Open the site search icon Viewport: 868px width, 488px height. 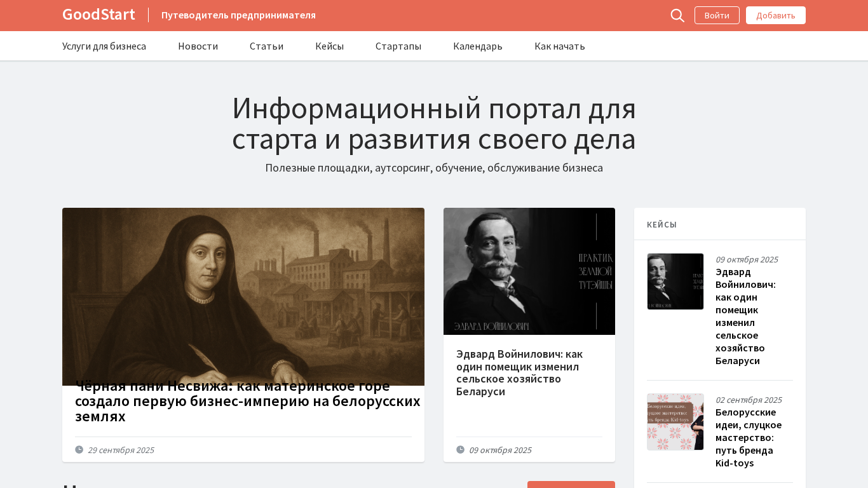(x=677, y=15)
